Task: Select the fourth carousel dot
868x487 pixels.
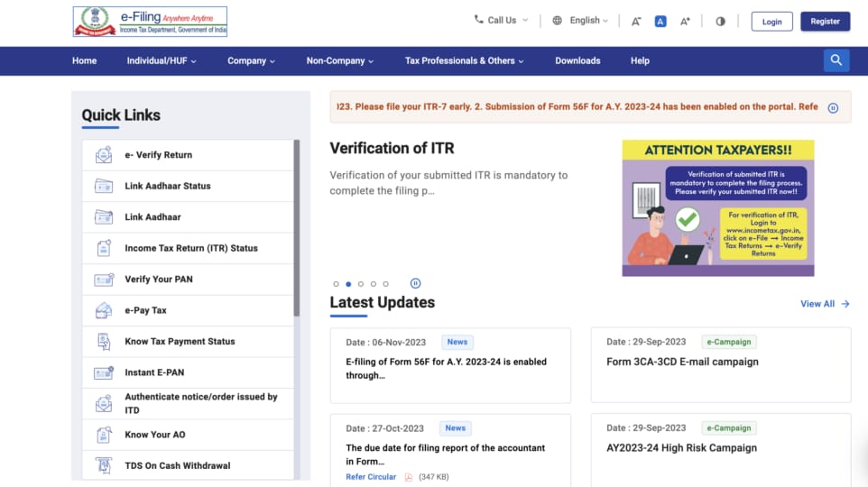Action: pos(374,284)
